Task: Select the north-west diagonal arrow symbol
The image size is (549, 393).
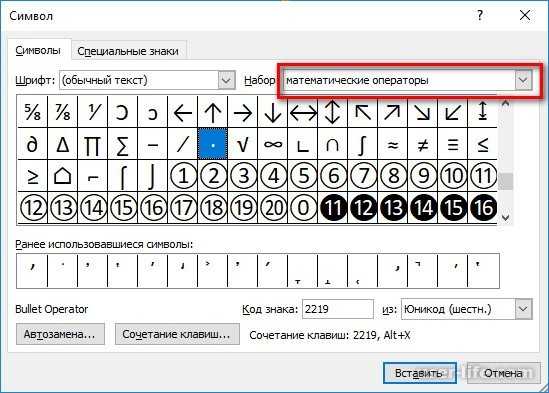Action: (x=363, y=112)
